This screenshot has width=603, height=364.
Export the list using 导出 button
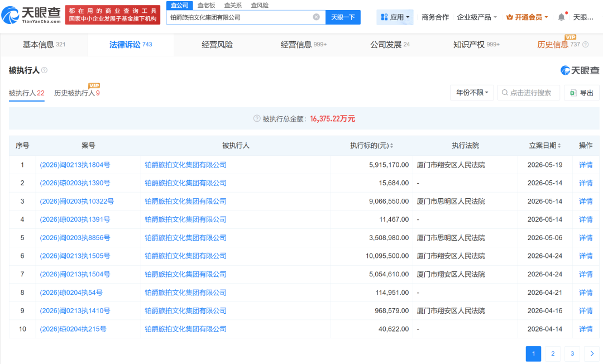pos(581,93)
